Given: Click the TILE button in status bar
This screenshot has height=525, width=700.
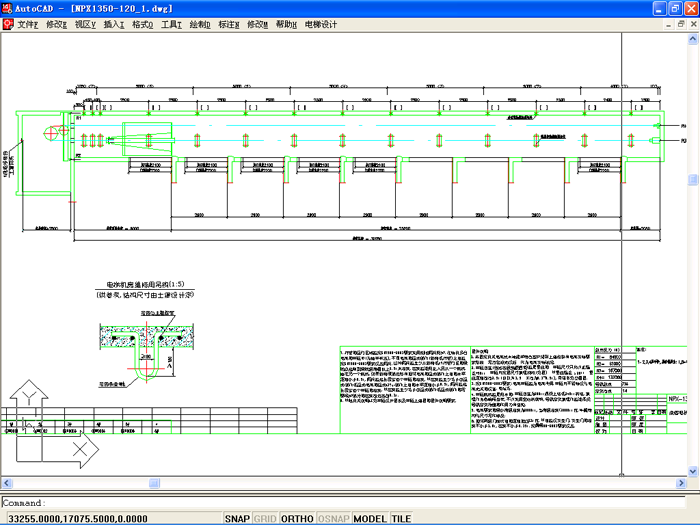Looking at the screenshot, I should (401, 519).
